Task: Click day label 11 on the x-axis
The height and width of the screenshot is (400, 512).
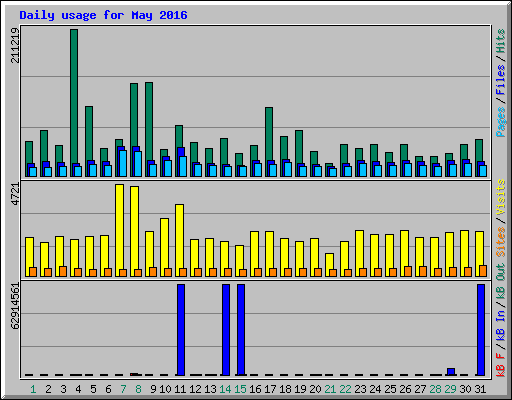Action: coord(180,389)
